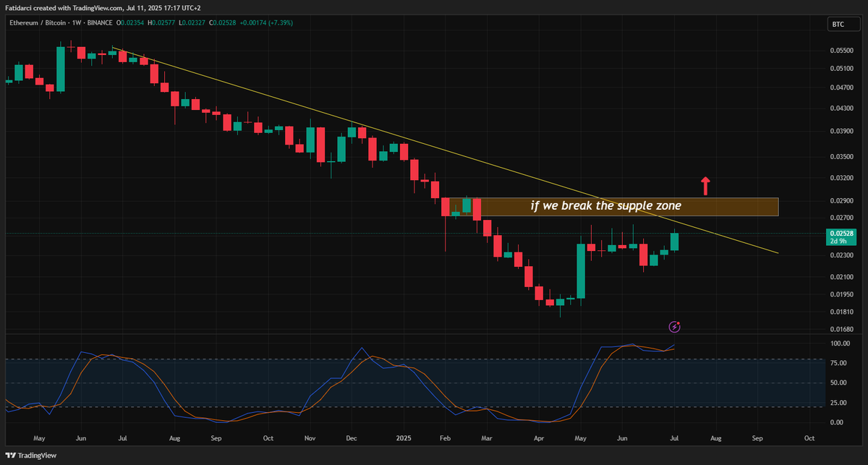Click the 100.00 oscillator scale label
Screen dimensions: 868x465
click(x=841, y=344)
